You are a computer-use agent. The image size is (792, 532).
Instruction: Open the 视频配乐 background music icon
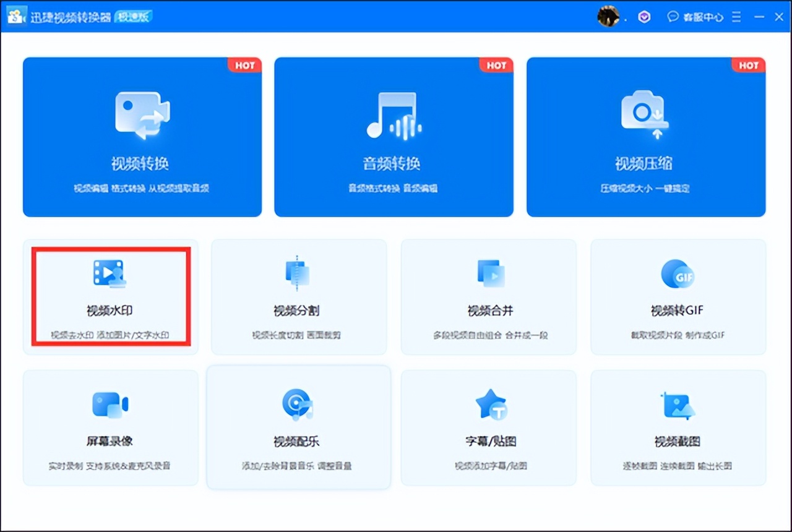click(x=297, y=405)
